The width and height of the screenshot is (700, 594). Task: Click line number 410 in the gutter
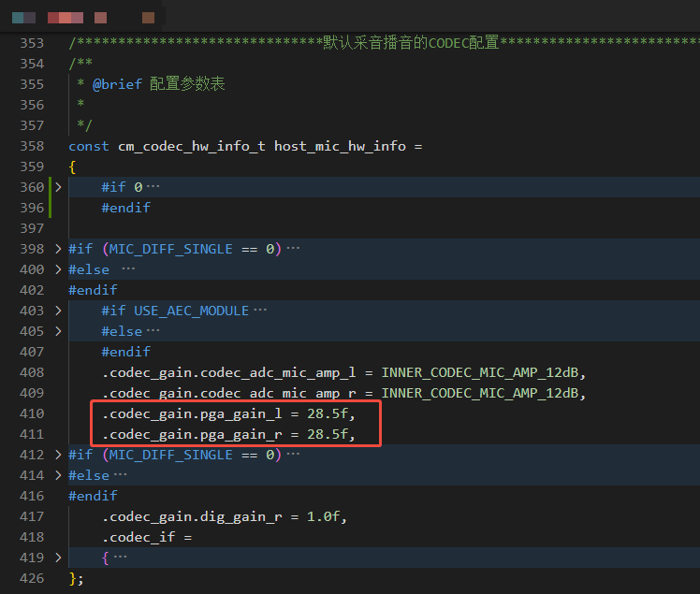coord(32,413)
